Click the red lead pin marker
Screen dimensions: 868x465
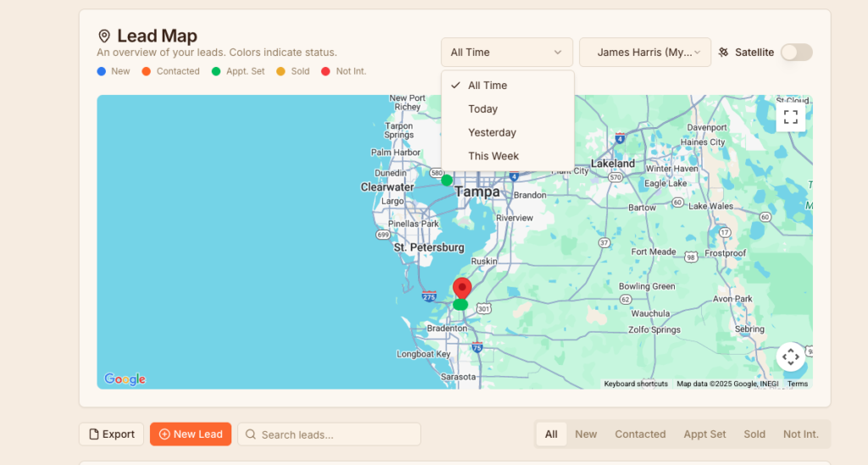(462, 287)
